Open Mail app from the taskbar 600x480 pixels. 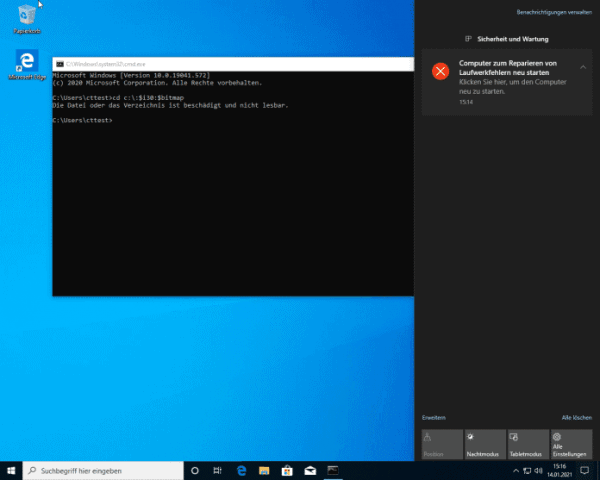(310, 470)
